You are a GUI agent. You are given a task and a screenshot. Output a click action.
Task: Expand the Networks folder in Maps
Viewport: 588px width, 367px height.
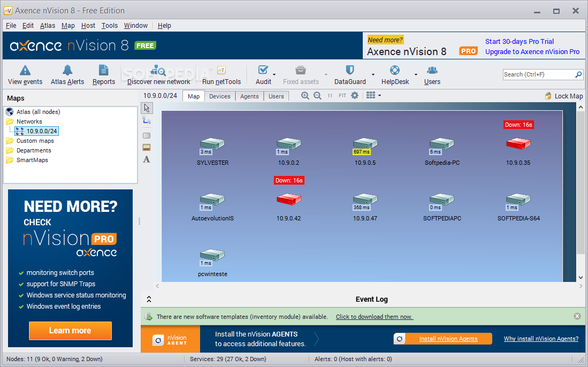pos(10,121)
